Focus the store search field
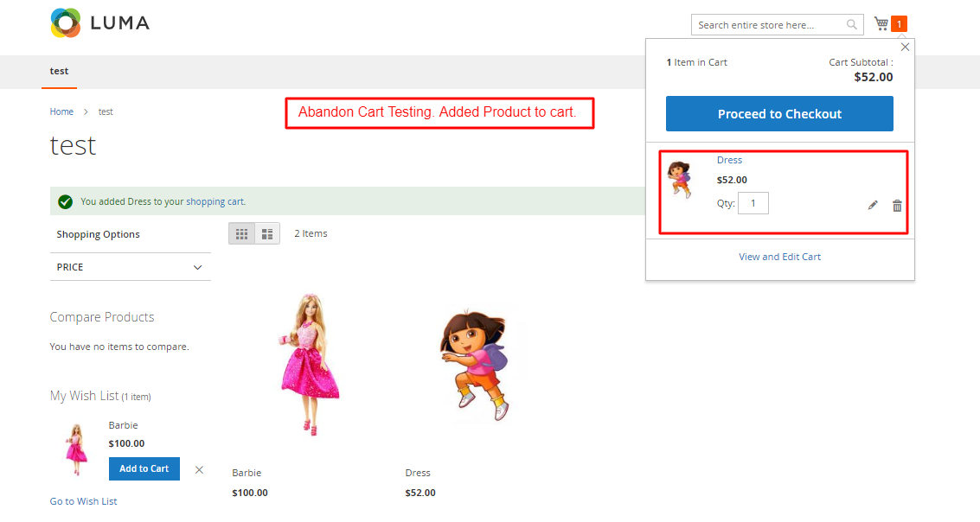 (778, 25)
